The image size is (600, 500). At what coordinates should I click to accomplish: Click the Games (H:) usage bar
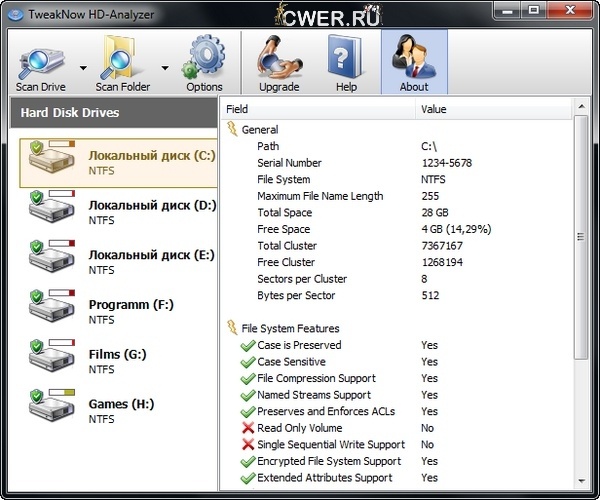coord(62,392)
